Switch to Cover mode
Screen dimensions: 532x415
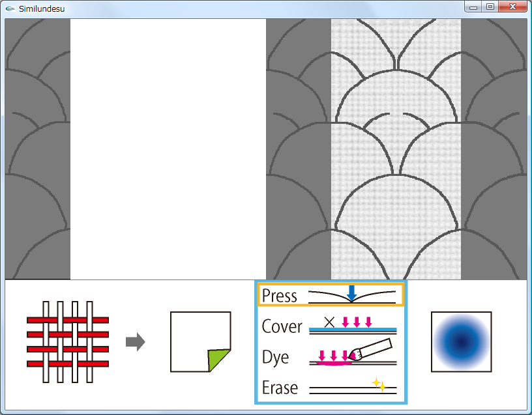tap(331, 326)
